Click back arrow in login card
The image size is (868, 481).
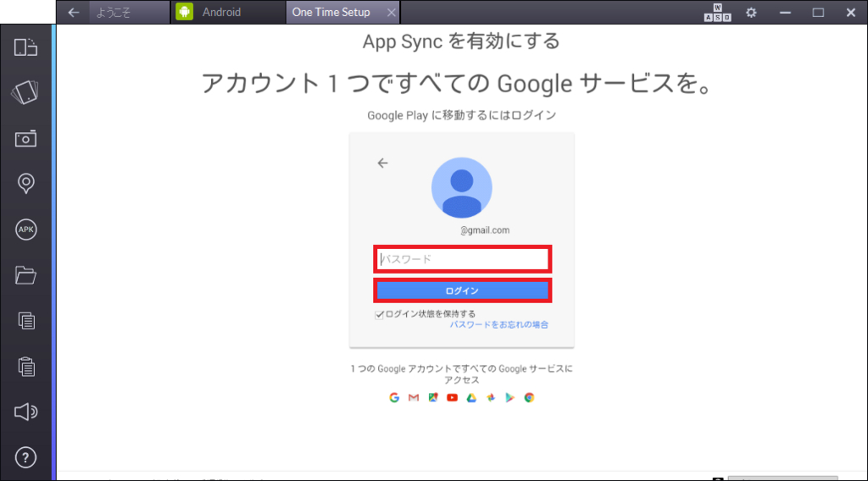(382, 163)
